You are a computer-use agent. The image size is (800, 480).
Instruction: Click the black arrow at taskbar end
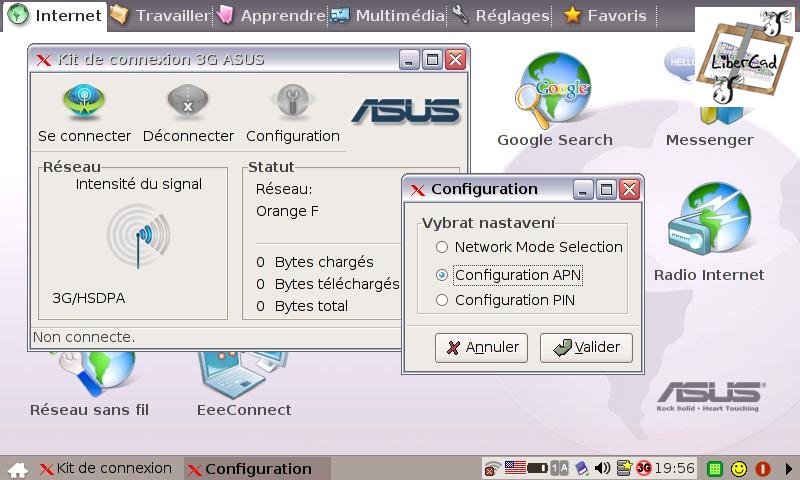(x=789, y=469)
